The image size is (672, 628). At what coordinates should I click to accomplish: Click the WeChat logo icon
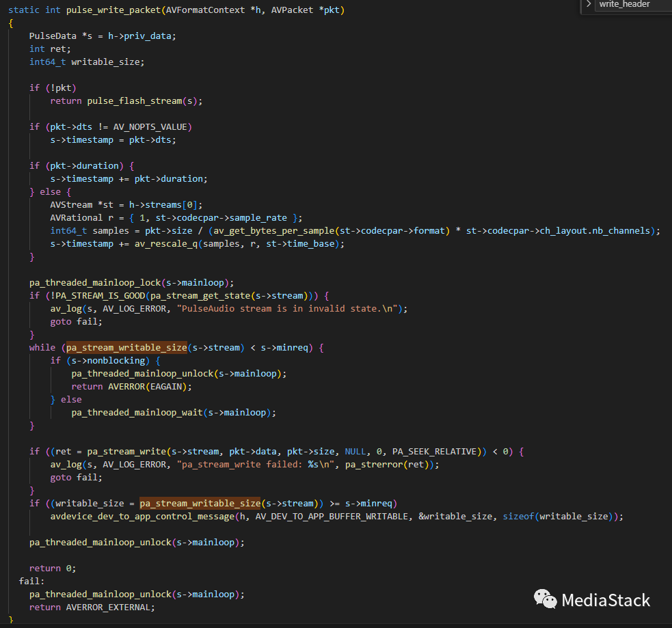click(x=545, y=599)
